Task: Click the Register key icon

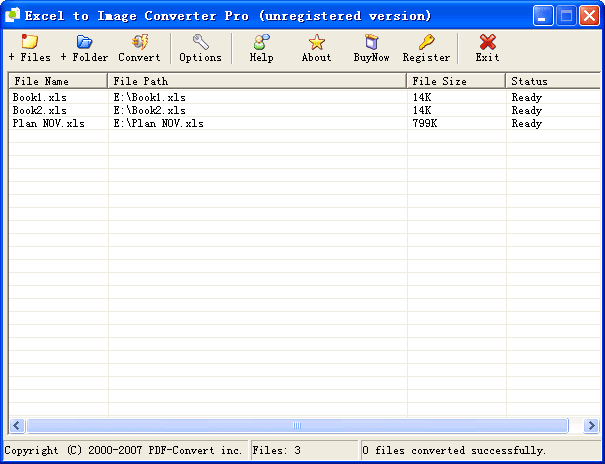Action: (426, 42)
